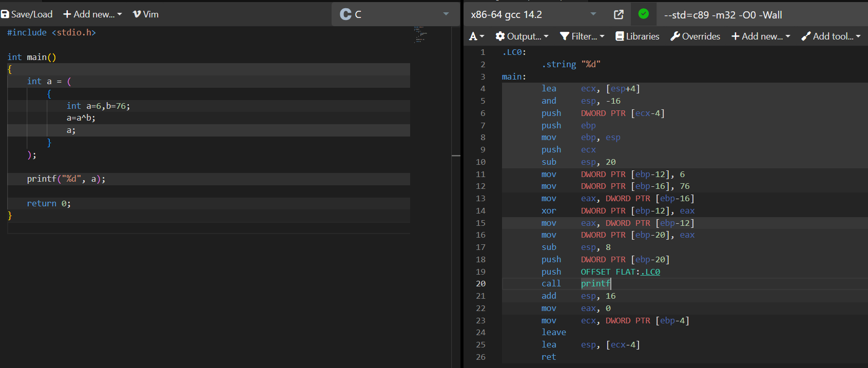The width and height of the screenshot is (868, 368).
Task: Open the Overrides wrench button
Action: (x=695, y=36)
